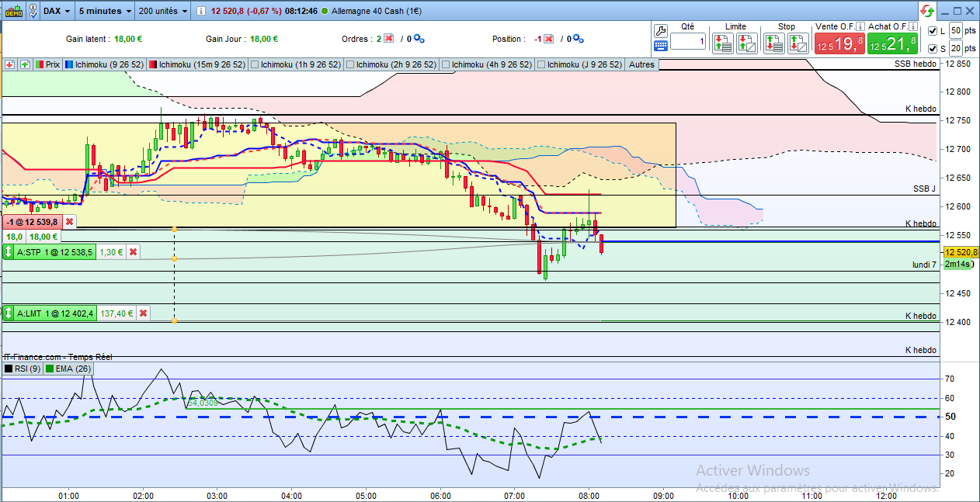Viewport: 980px width, 502px height.
Task: Click first Limite order icon
Action: (723, 43)
